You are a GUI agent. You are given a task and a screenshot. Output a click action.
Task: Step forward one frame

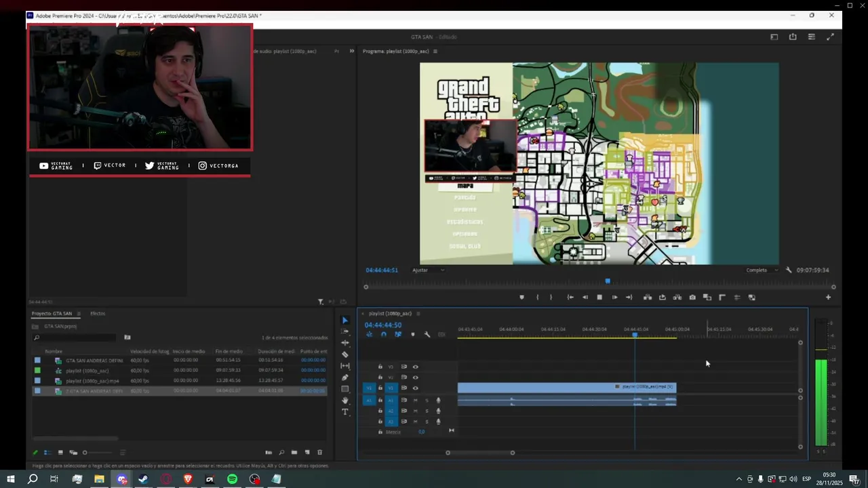[x=614, y=297]
